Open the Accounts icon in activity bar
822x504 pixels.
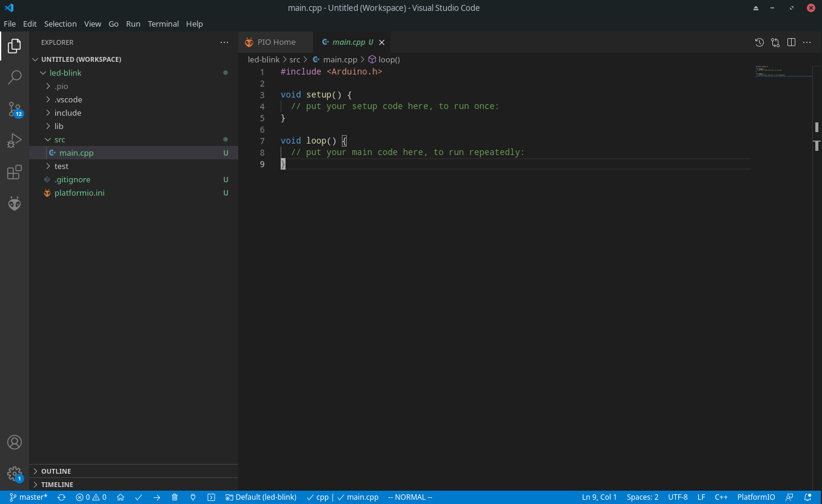(15, 442)
